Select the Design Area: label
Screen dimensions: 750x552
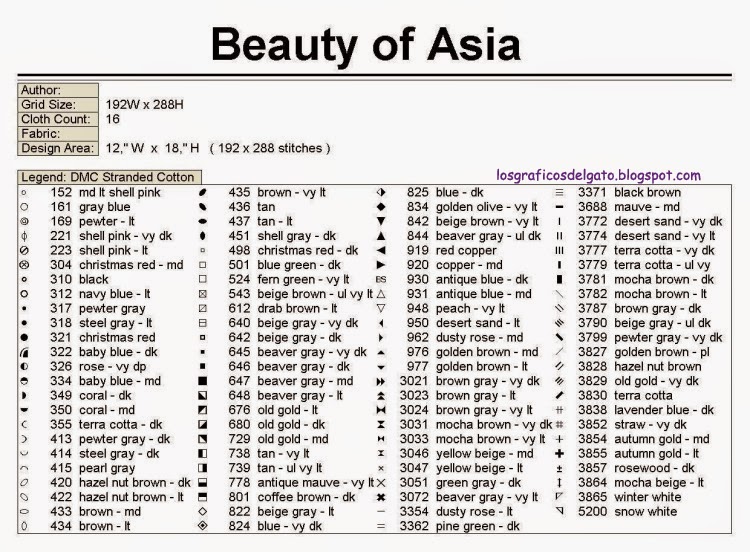pos(58,148)
